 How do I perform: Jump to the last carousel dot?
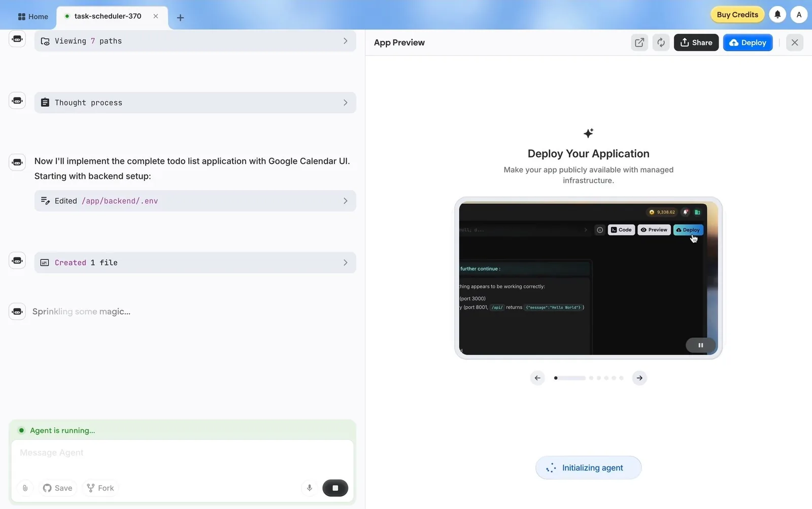tap(621, 378)
